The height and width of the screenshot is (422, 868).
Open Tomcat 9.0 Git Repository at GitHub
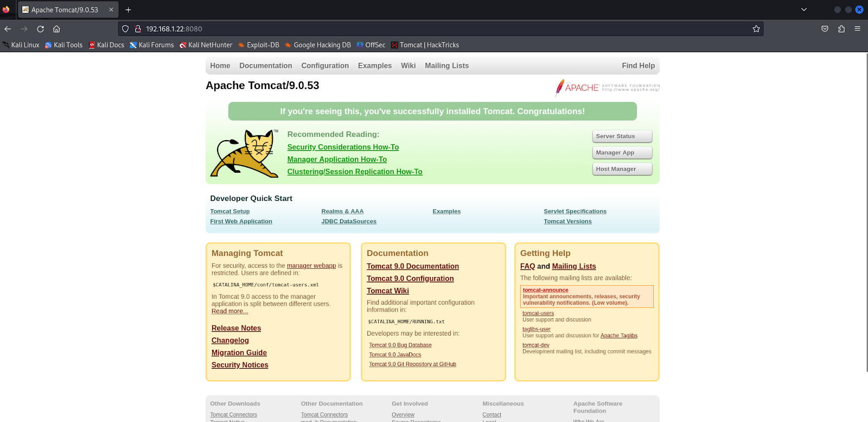pos(412,364)
